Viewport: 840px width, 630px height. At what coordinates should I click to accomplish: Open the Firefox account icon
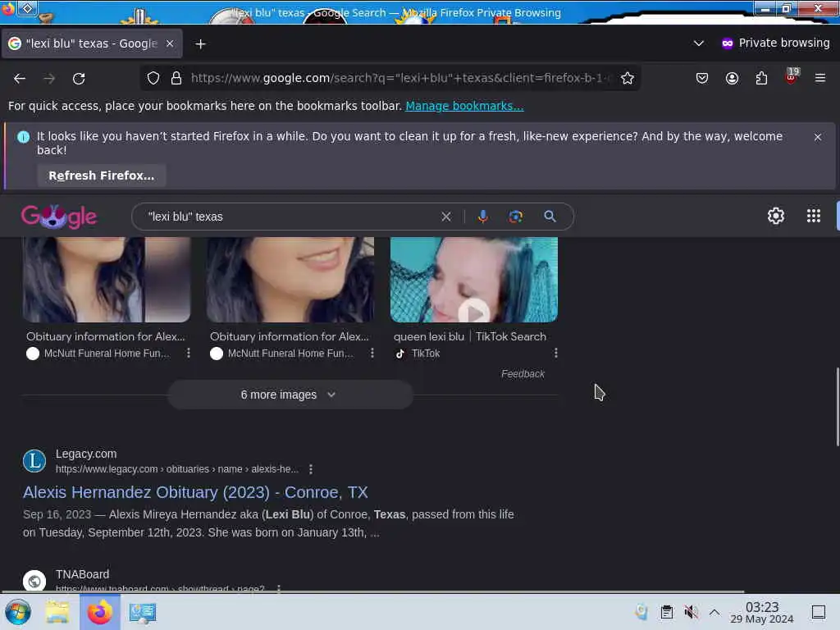pyautogui.click(x=732, y=78)
